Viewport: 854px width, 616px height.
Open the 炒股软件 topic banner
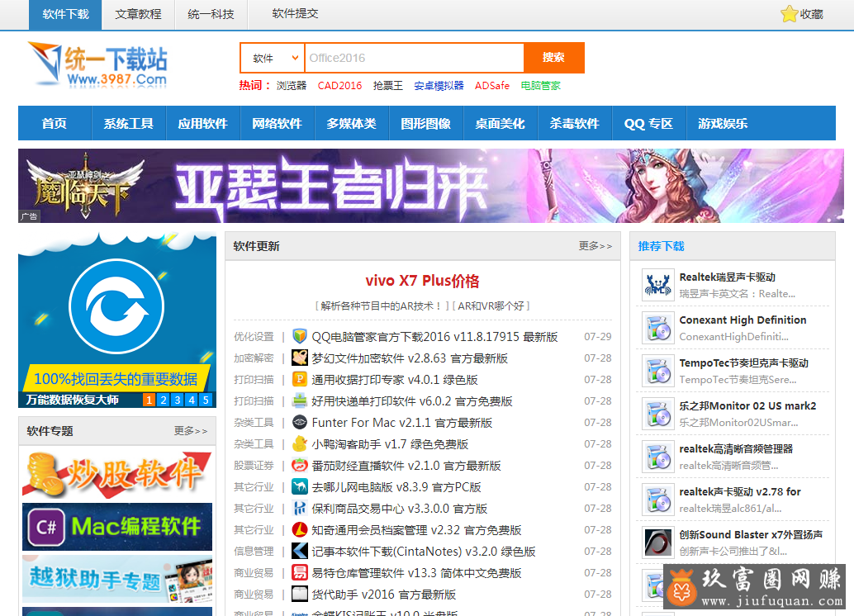pyautogui.click(x=117, y=474)
